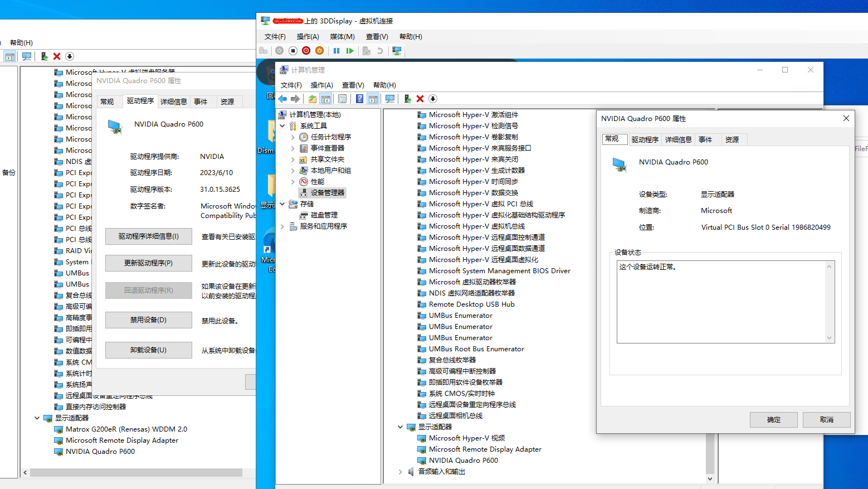Toggle enhanced session mode with the monitor icon
868x489 pixels.
pos(396,50)
